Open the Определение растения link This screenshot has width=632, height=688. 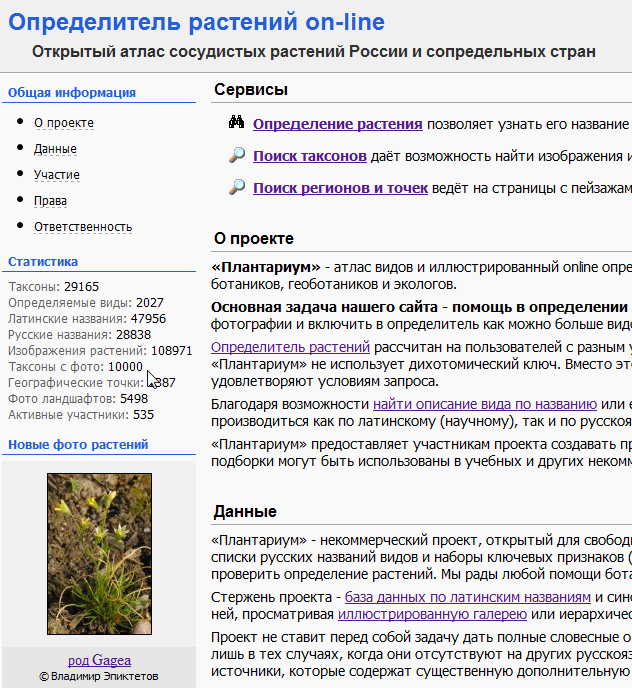pyautogui.click(x=337, y=124)
